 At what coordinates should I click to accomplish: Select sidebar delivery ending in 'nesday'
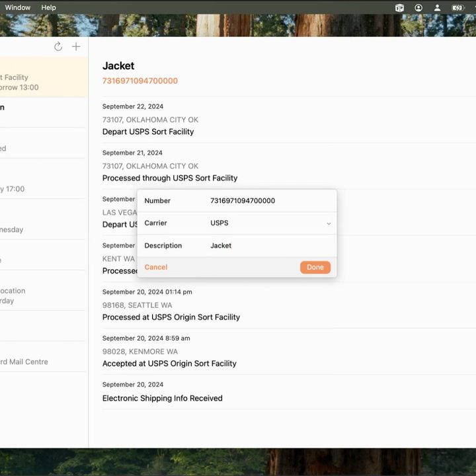click(x=42, y=219)
